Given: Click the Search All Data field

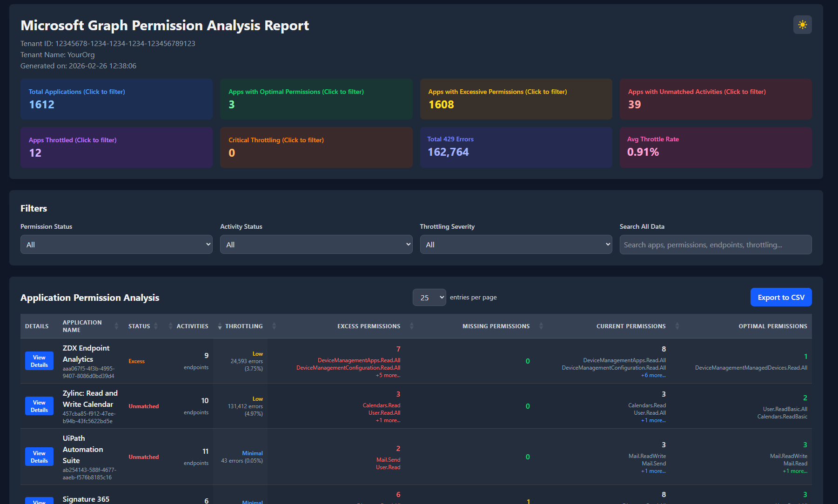Looking at the screenshot, I should pos(715,244).
